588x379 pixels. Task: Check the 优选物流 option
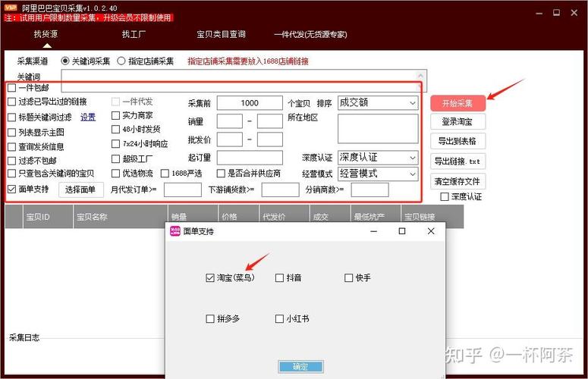[115, 174]
